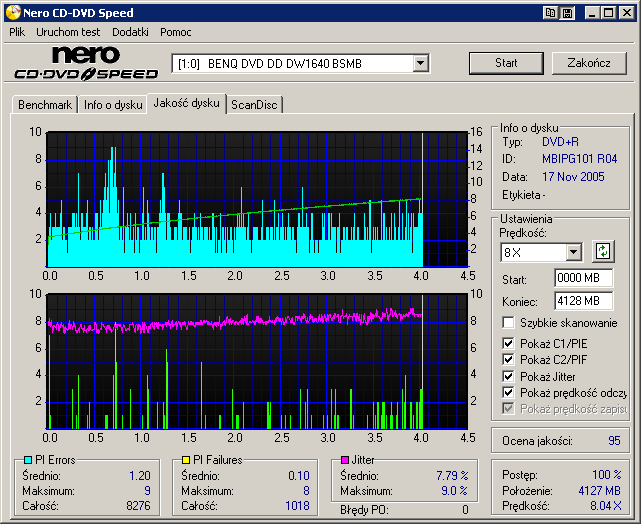
Task: Click the Etykieta label in disc info
Action: pyautogui.click(x=521, y=195)
